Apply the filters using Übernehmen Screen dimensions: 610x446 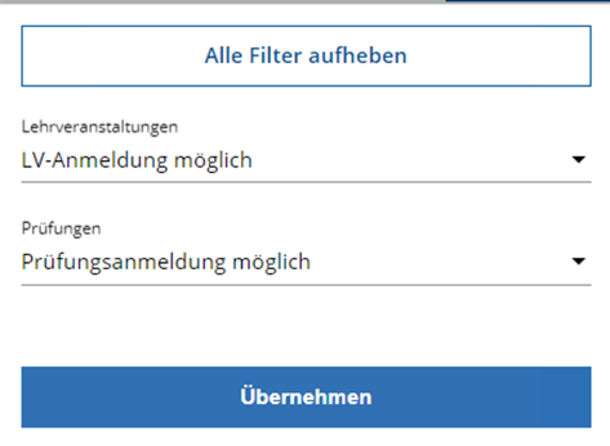(x=305, y=396)
